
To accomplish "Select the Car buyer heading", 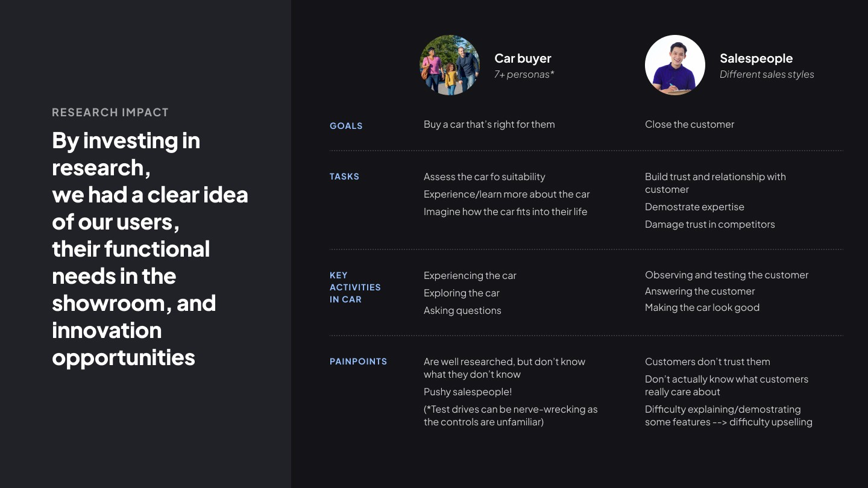I will 523,58.
